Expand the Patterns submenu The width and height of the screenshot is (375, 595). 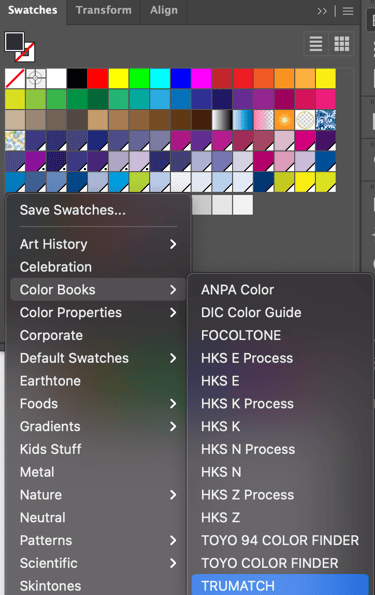coord(98,540)
